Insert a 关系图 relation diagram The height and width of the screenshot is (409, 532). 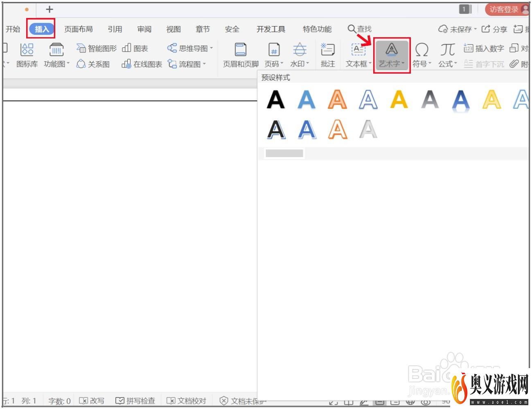tap(93, 64)
